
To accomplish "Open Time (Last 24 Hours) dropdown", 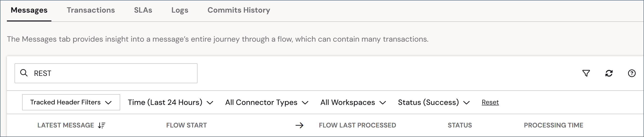I will 170,102.
